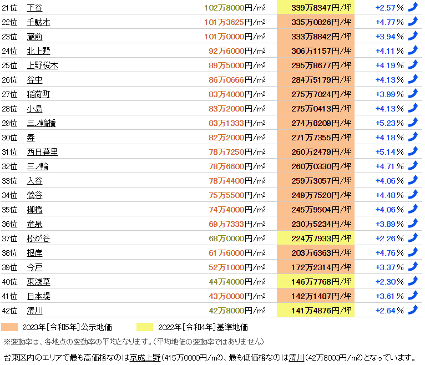
Task: Click the blue arrow in the 24位 北上野 row
Action: pyautogui.click(x=413, y=50)
